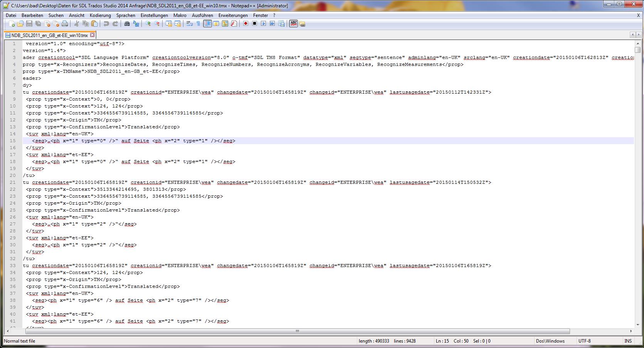Screen dimensions: 644x348
Task: Open the Makro menu
Action: click(180, 15)
